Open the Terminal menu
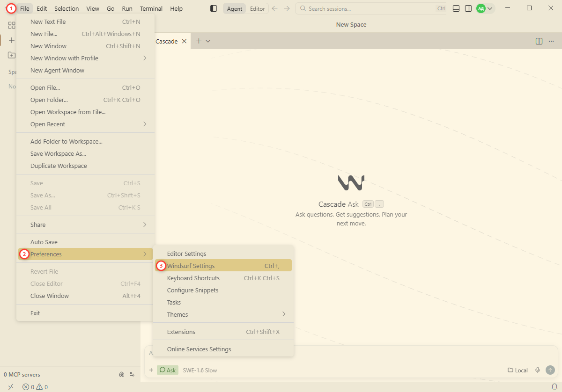Image resolution: width=562 pixels, height=392 pixels. tap(151, 8)
